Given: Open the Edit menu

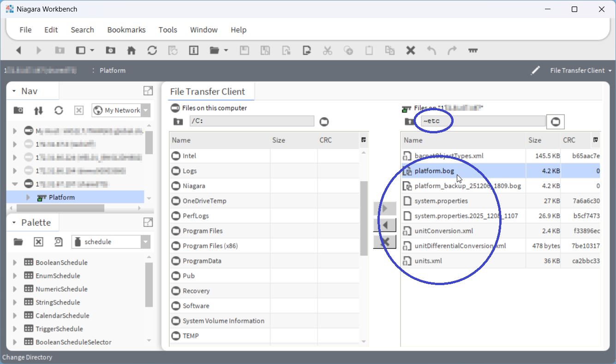Looking at the screenshot, I should 51,30.
